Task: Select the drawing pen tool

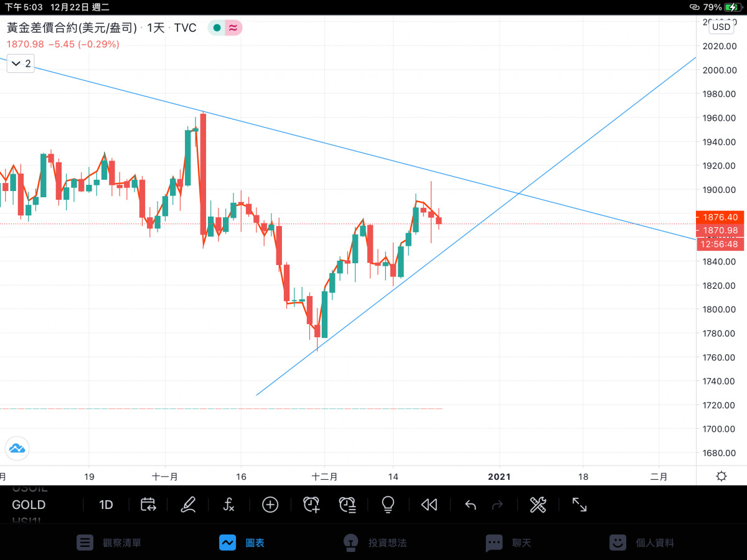Action: pyautogui.click(x=188, y=505)
